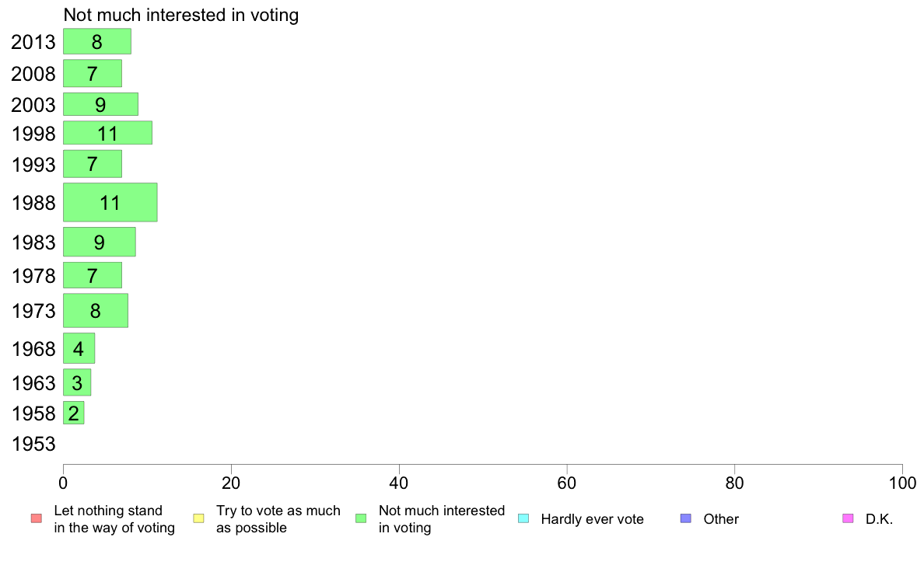Select the 1988 bar showing 11

[x=110, y=203]
